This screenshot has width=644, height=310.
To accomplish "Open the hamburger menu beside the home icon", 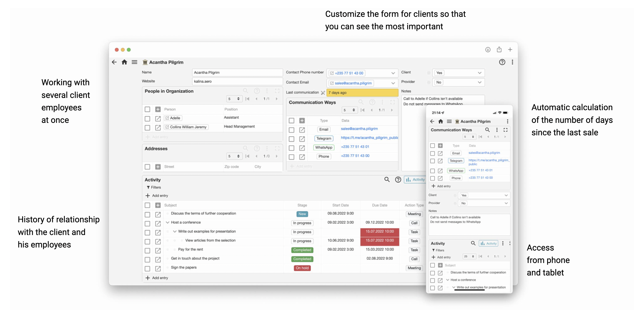I will point(134,62).
